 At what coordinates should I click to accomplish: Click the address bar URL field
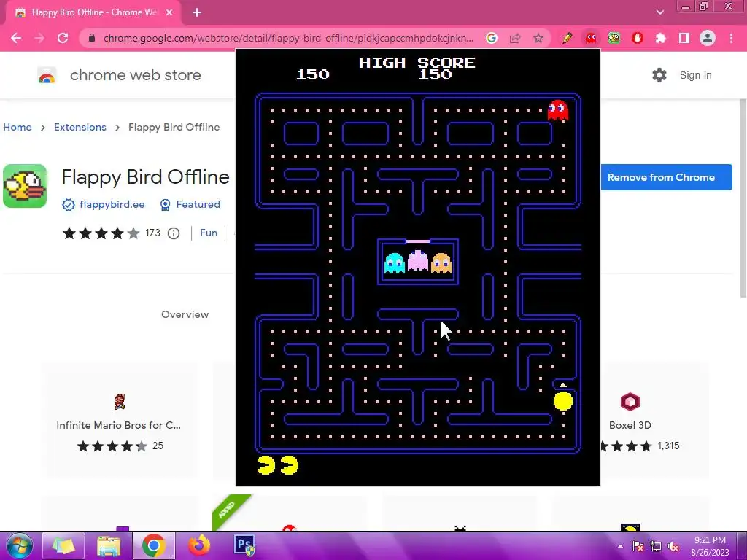point(288,38)
